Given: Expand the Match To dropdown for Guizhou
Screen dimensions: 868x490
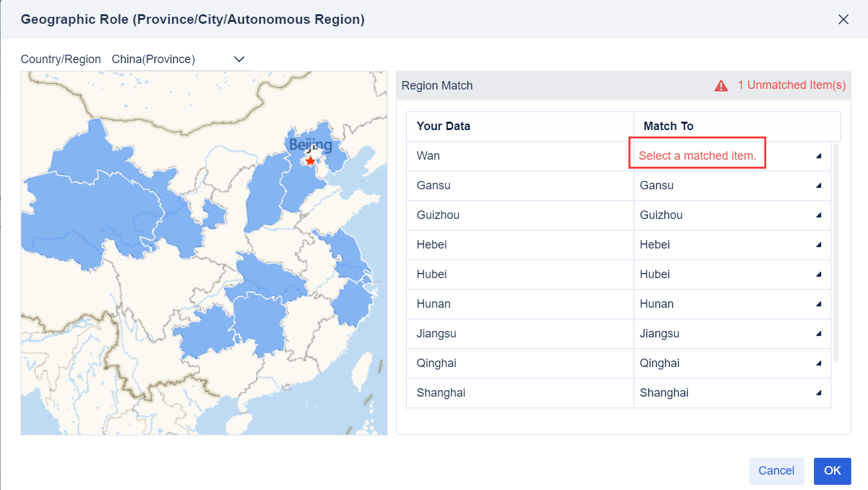Looking at the screenshot, I should (x=818, y=215).
